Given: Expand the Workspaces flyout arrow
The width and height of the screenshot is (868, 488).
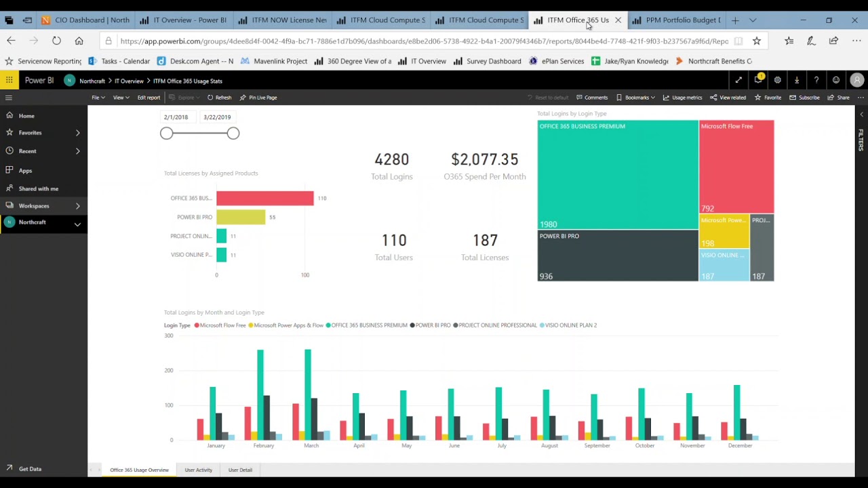Looking at the screenshot, I should (x=77, y=206).
